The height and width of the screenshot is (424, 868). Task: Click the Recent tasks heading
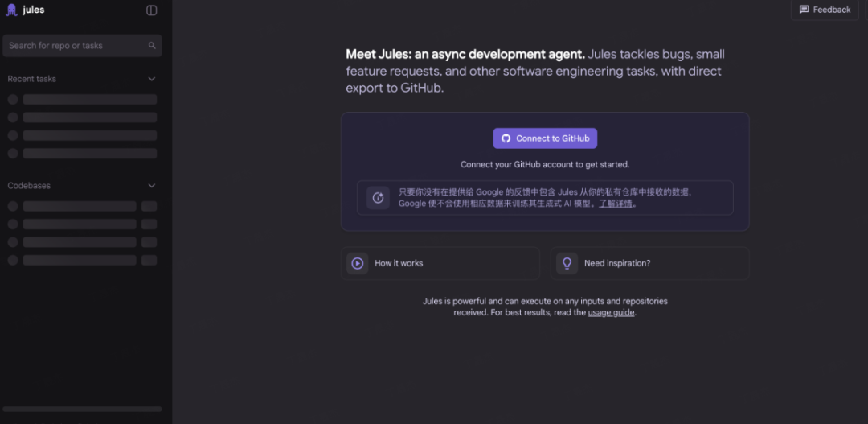pos(32,79)
